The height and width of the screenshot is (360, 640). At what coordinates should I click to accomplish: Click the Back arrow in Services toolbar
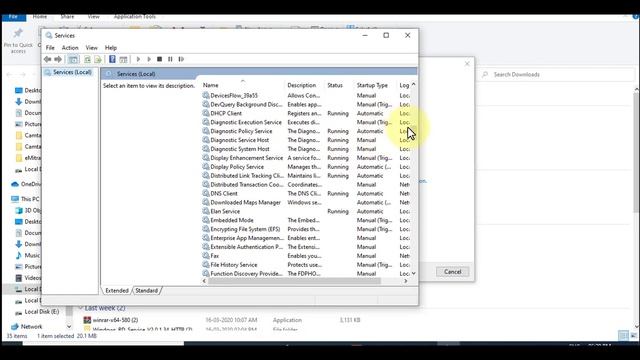point(47,59)
